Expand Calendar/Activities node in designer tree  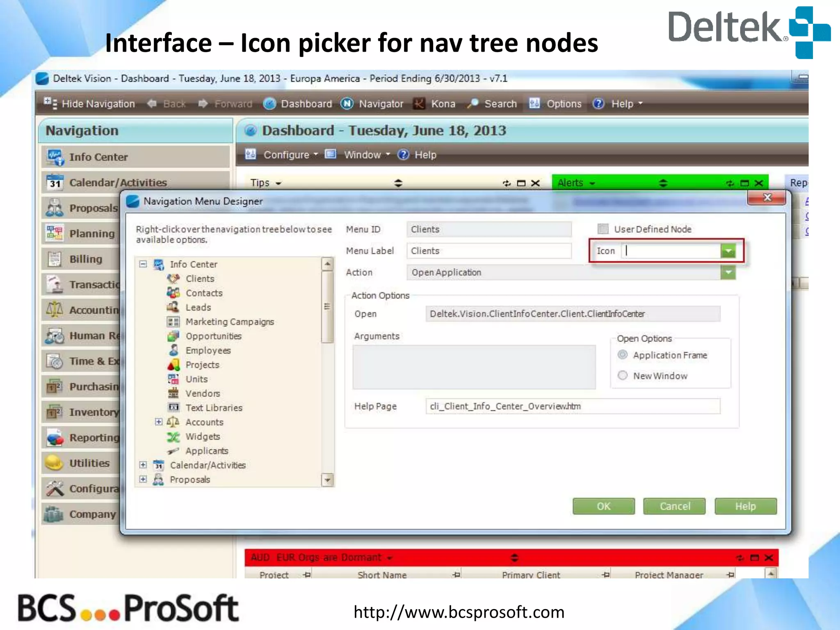point(143,465)
